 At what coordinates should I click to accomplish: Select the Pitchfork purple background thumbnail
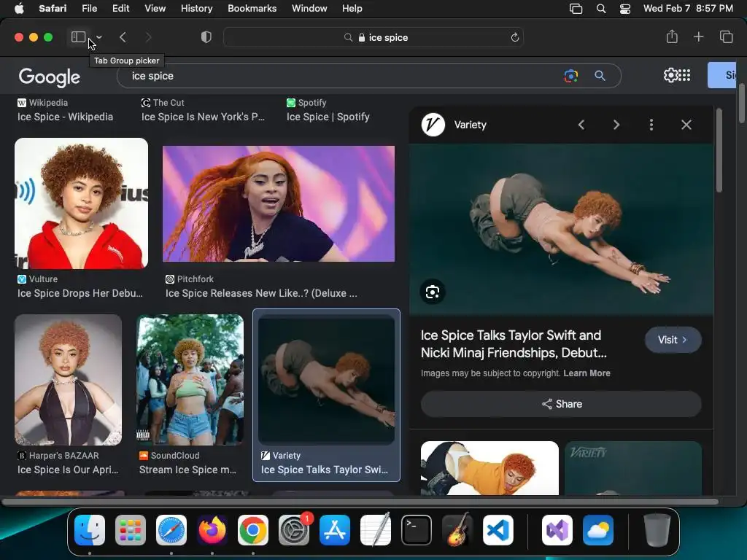(x=279, y=204)
